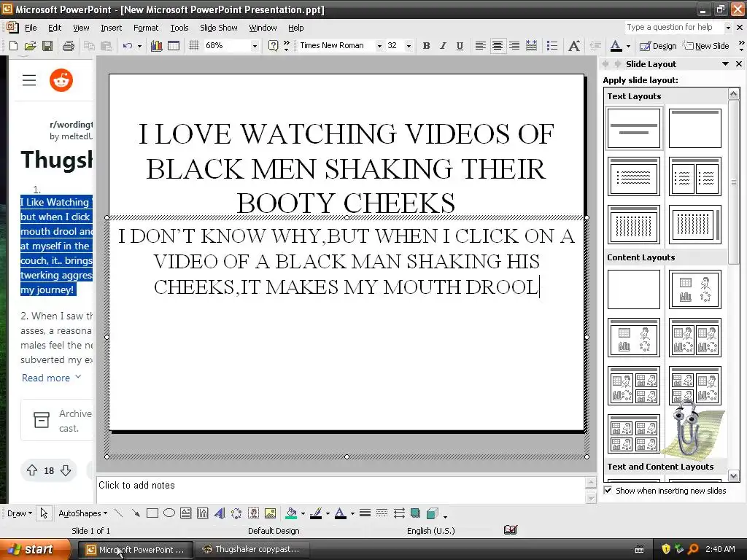This screenshot has width=747, height=560.
Task: Toggle Bold formatting
Action: tap(426, 46)
